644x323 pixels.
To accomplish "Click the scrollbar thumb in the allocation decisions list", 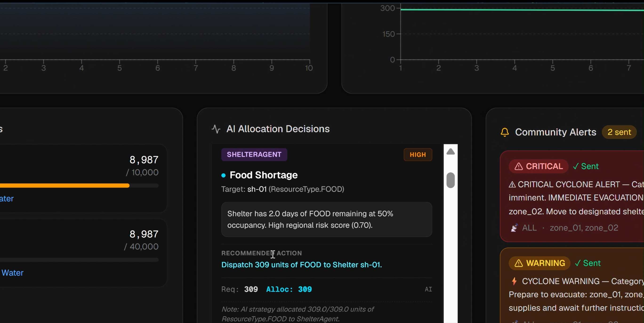I will pos(451,180).
